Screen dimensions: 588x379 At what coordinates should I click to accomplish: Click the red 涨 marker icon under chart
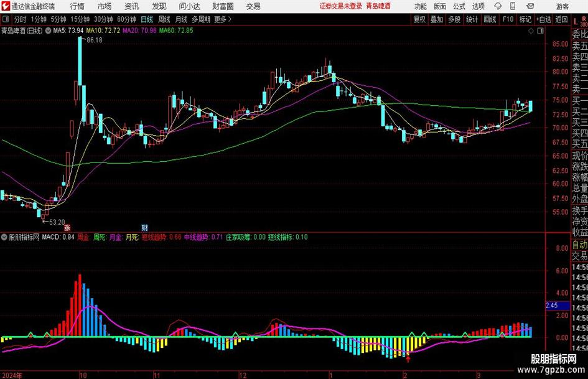pyautogui.click(x=67, y=227)
